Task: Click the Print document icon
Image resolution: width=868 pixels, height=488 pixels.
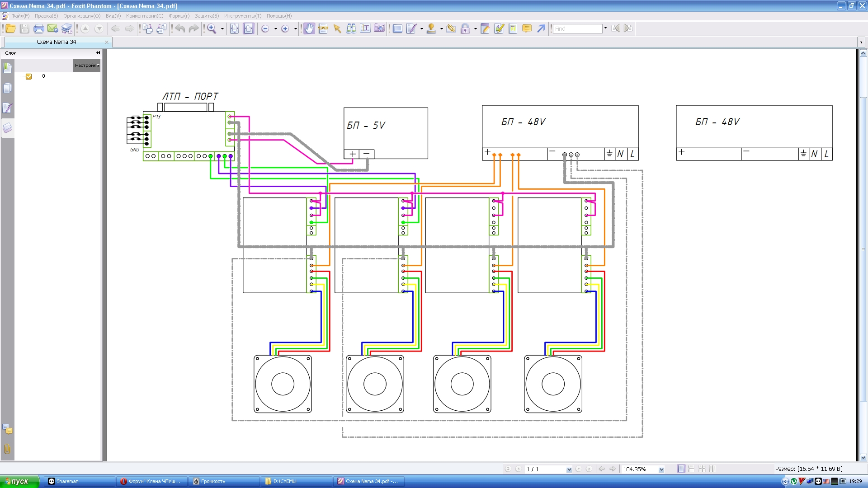Action: [39, 28]
